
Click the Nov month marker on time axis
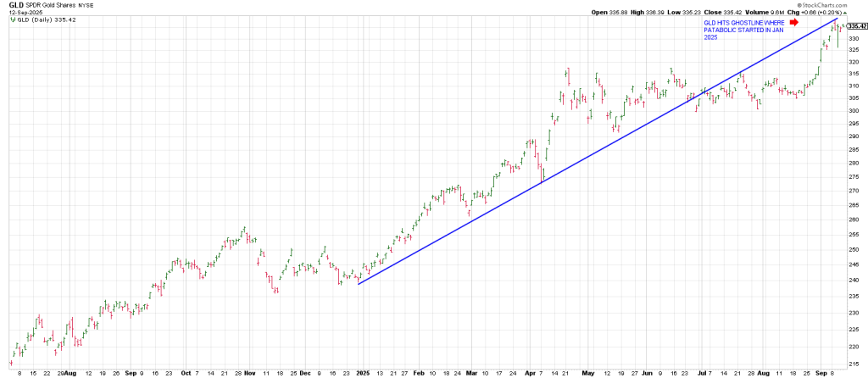(250, 372)
